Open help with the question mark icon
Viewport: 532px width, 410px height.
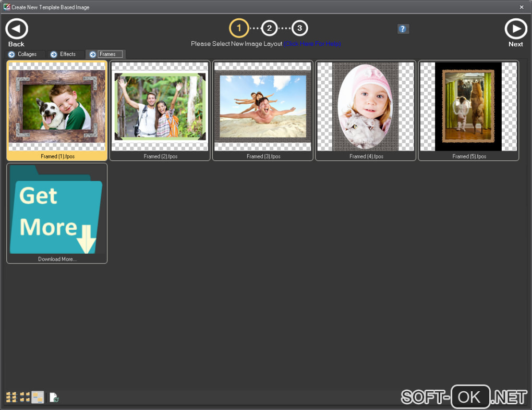point(403,29)
